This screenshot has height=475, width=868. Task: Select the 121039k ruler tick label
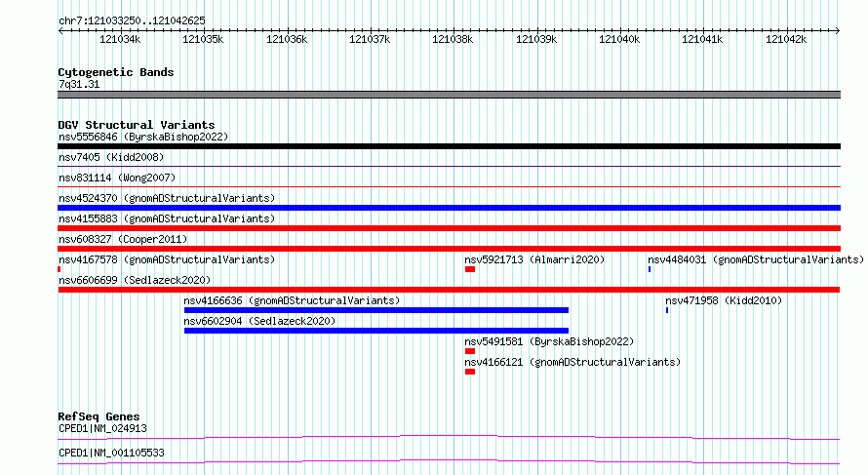(536, 39)
